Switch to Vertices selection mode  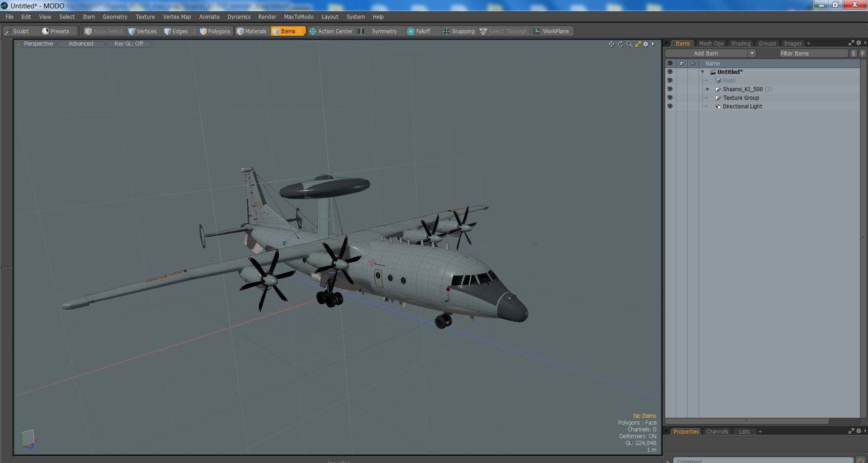pos(143,31)
